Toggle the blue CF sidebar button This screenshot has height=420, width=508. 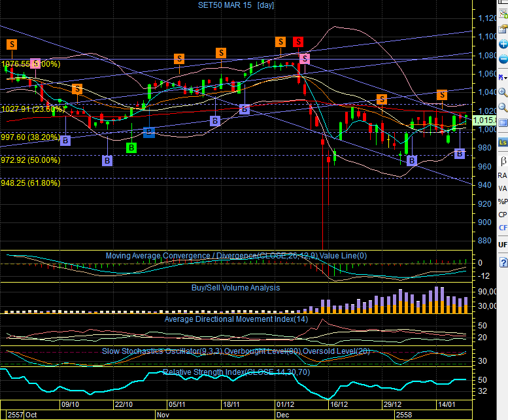click(503, 228)
